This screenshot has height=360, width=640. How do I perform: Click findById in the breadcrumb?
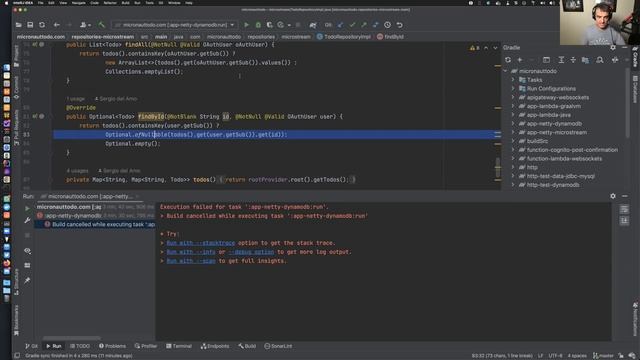[390, 37]
